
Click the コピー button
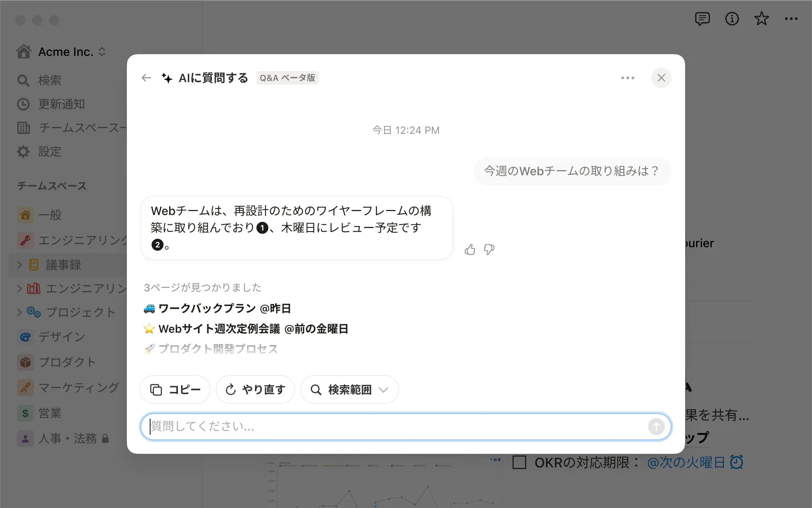click(x=175, y=389)
